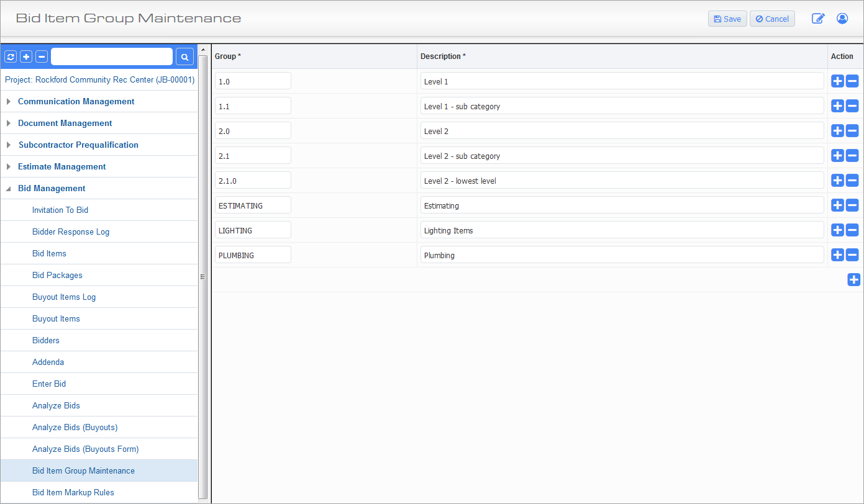Delete the ESTIMATING group row
Screen dimensions: 864x504
pos(852,205)
